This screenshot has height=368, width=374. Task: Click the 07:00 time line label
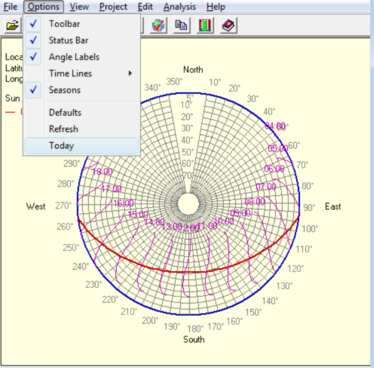tap(266, 187)
